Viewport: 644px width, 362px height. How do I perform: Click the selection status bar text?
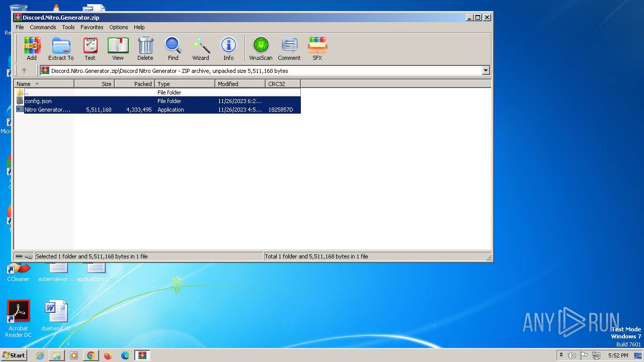point(92,256)
